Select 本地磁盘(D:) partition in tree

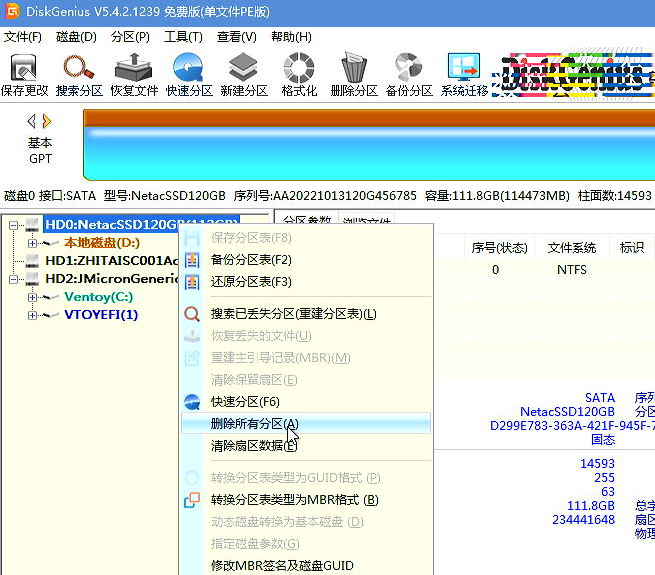point(102,243)
